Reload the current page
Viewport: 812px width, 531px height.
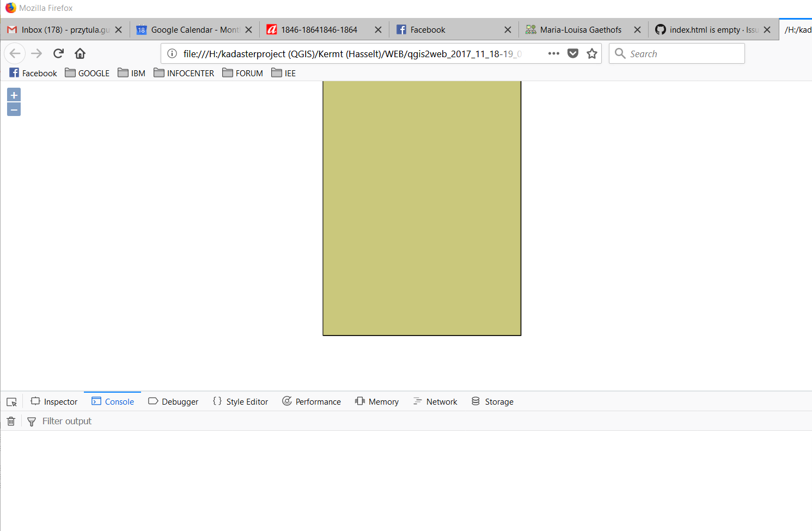[x=58, y=53]
